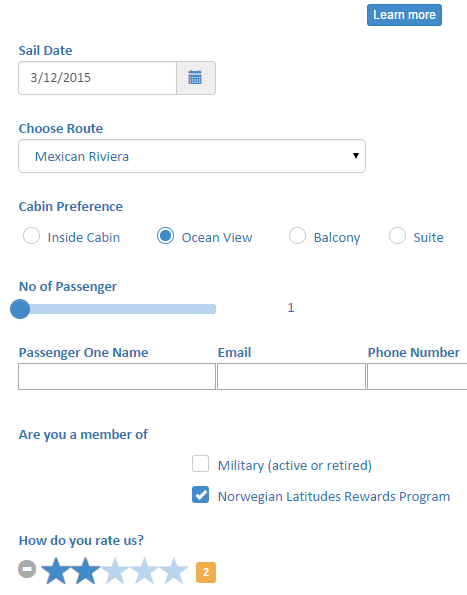Select the Inside Cabin radio button

[31, 236]
